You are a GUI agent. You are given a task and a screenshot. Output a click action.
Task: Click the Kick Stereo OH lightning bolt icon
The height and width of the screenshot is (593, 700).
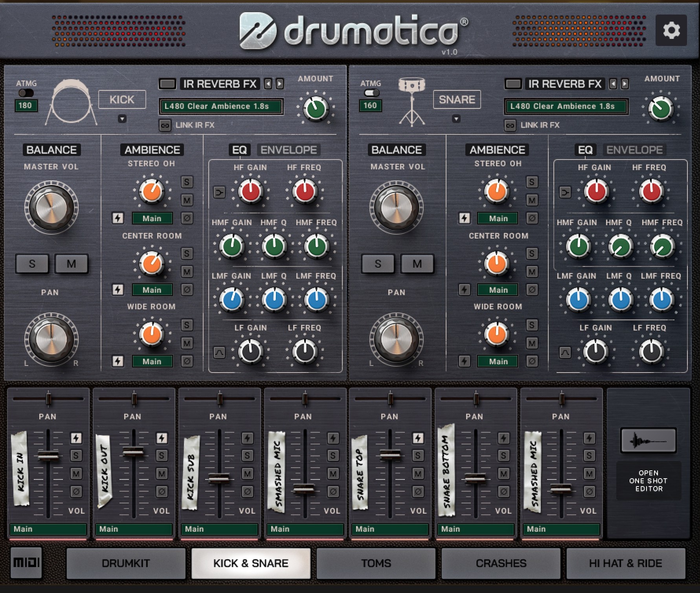[x=118, y=218]
